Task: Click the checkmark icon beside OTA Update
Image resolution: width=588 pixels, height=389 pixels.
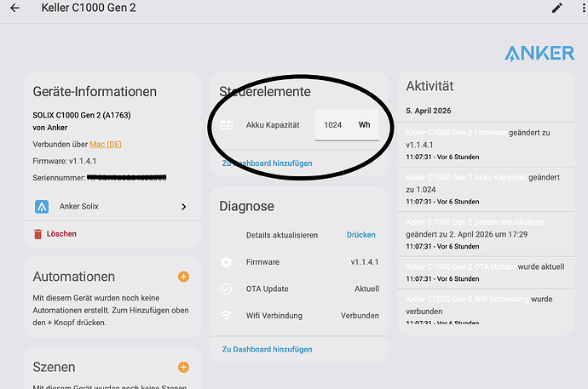Action: (x=226, y=289)
